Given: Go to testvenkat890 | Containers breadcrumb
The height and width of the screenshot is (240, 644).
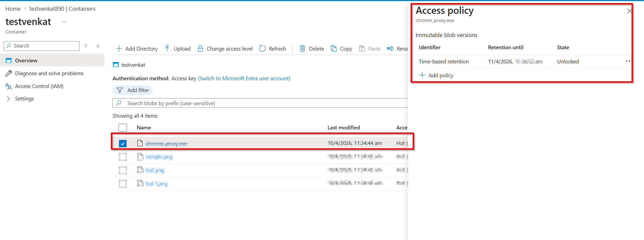Looking at the screenshot, I should (62, 9).
